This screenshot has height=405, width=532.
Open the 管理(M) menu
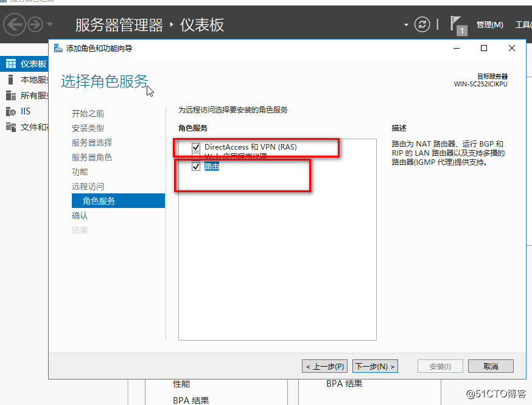click(x=489, y=25)
